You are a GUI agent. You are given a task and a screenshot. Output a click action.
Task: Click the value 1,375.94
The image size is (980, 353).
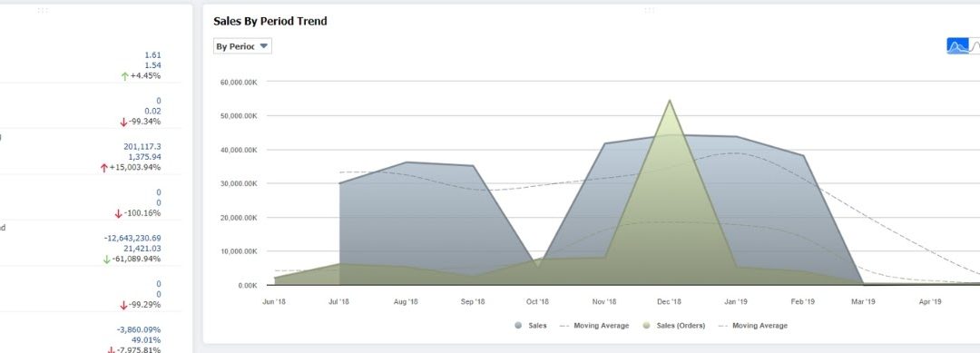145,157
